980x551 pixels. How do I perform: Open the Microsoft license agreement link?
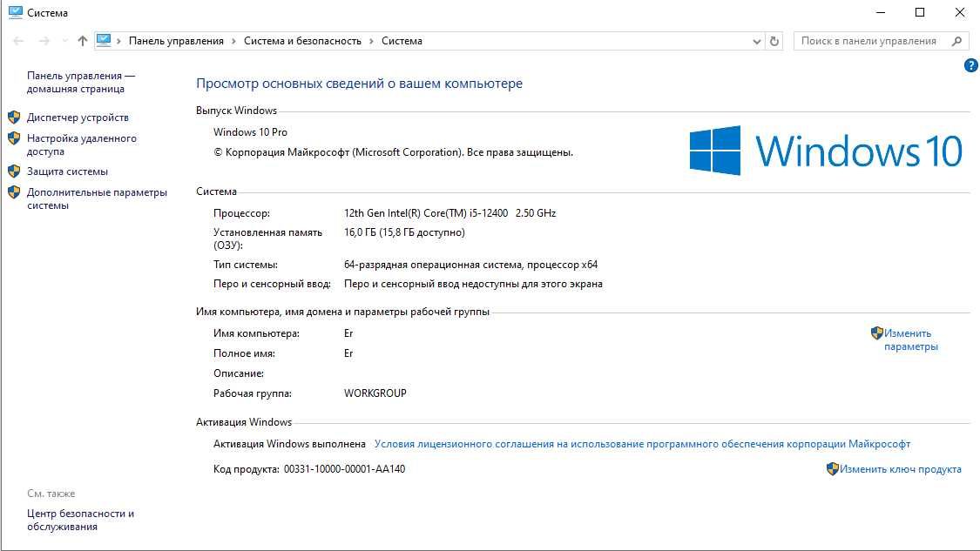[x=642, y=444]
